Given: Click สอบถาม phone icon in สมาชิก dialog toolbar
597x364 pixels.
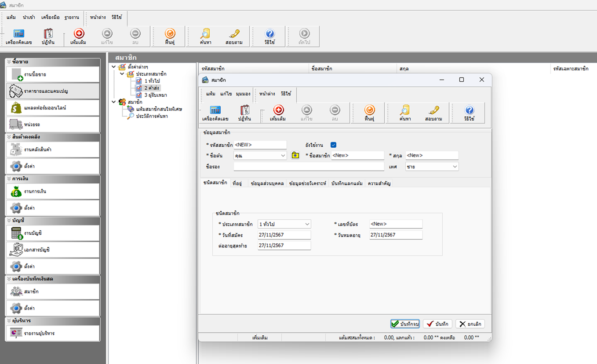Looking at the screenshot, I should 434,113.
